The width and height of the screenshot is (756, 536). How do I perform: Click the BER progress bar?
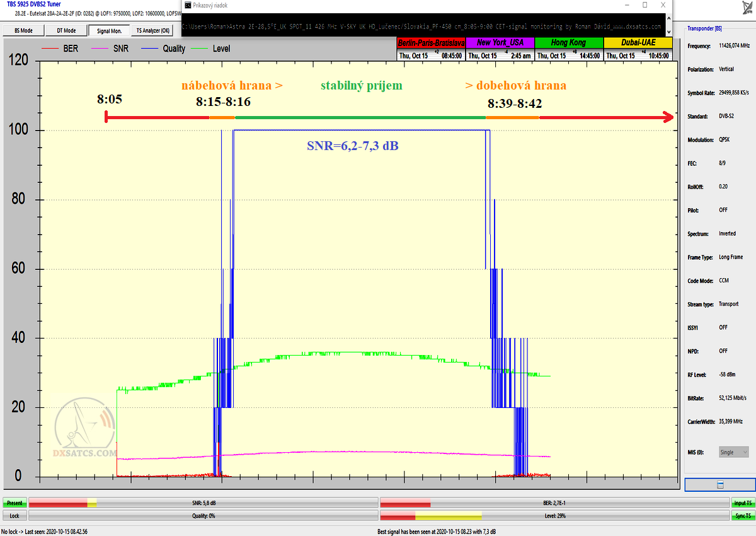click(x=554, y=503)
